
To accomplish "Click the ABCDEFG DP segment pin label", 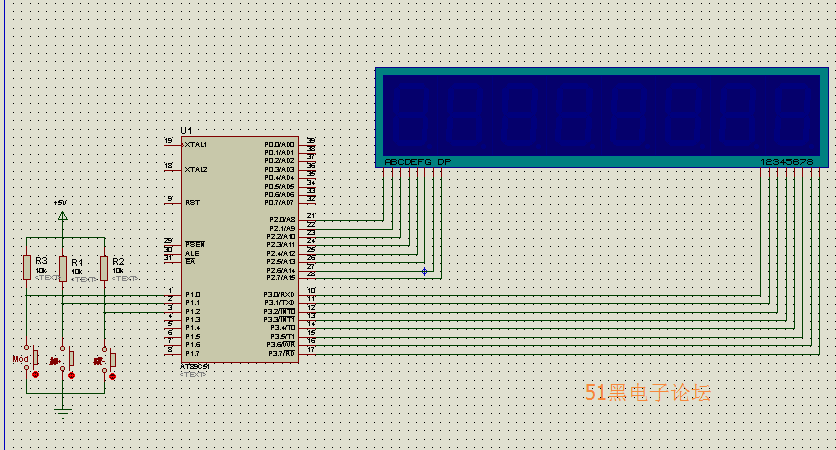I will click(417, 162).
